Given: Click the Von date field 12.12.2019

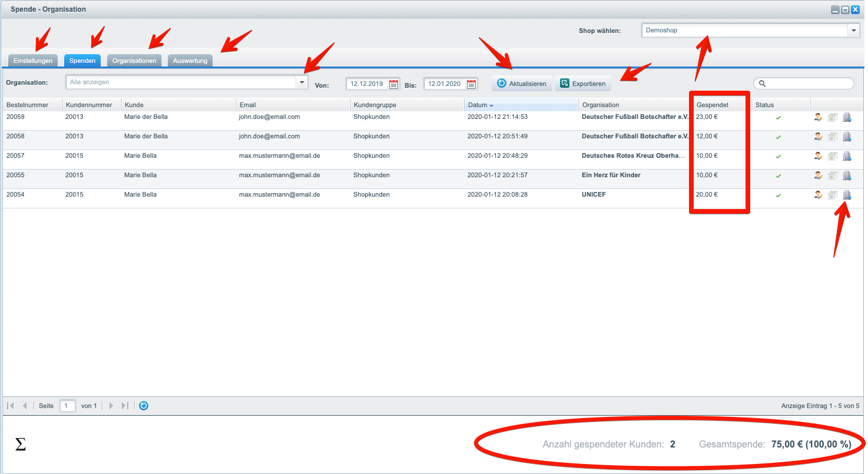Looking at the screenshot, I should point(367,84).
